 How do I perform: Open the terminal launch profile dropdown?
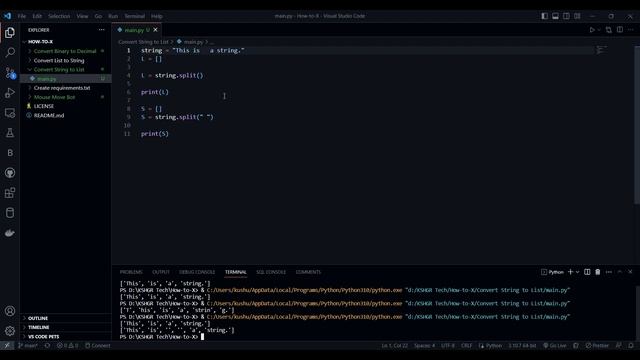coord(577,272)
